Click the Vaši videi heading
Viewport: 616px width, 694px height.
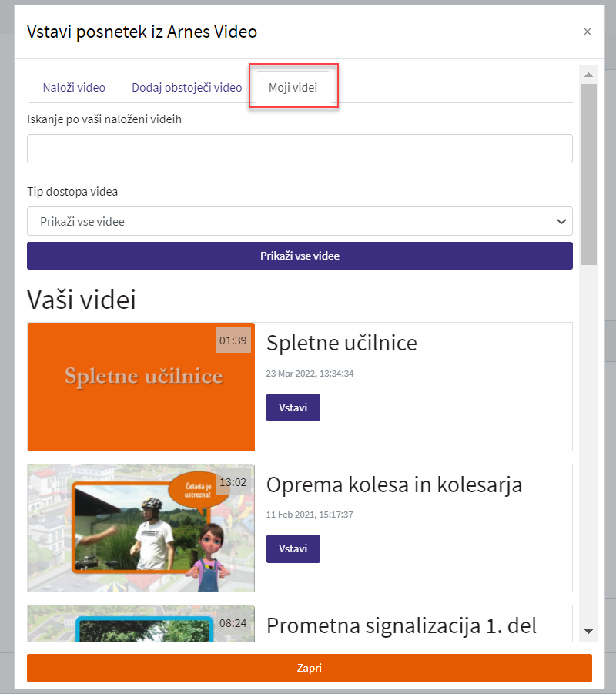(x=82, y=300)
